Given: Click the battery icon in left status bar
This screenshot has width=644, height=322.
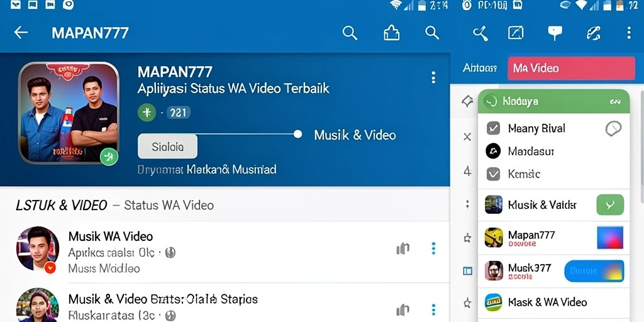Looking at the screenshot, I should coord(422,5).
